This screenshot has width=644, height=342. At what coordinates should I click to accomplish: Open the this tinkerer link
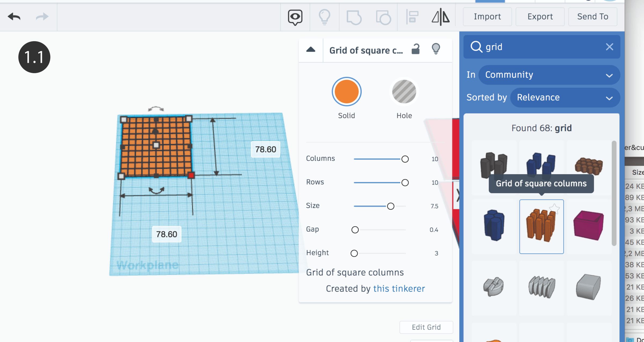(399, 289)
